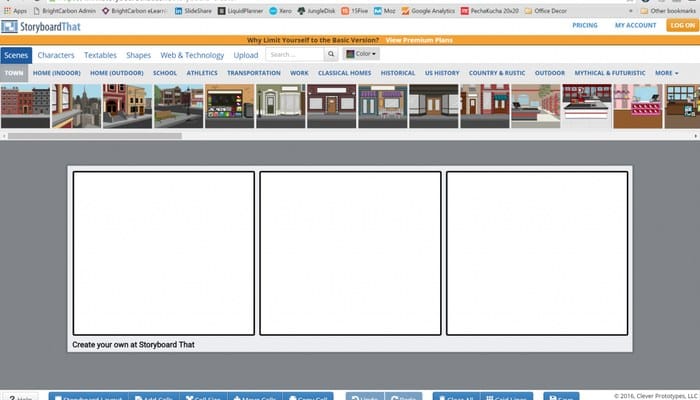The image size is (700, 400).
Task: Select the Work category
Action: click(299, 73)
